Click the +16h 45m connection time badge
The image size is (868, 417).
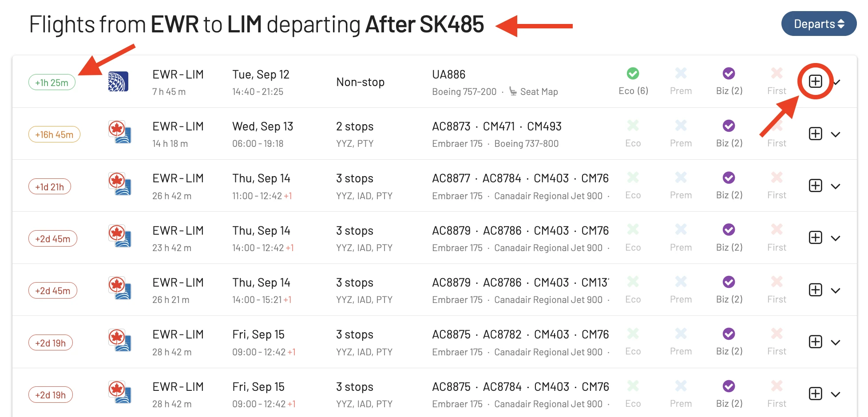click(54, 134)
